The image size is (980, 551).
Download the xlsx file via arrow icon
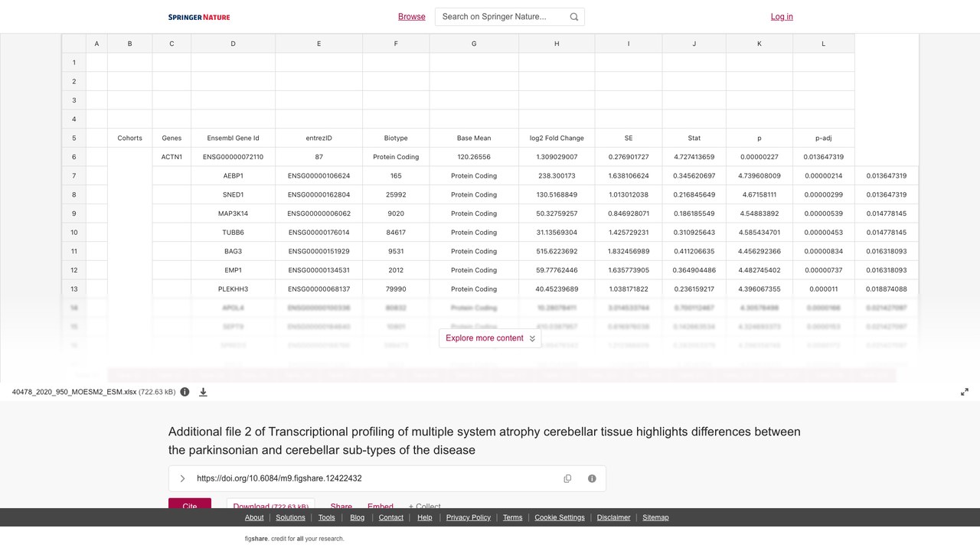(x=203, y=392)
